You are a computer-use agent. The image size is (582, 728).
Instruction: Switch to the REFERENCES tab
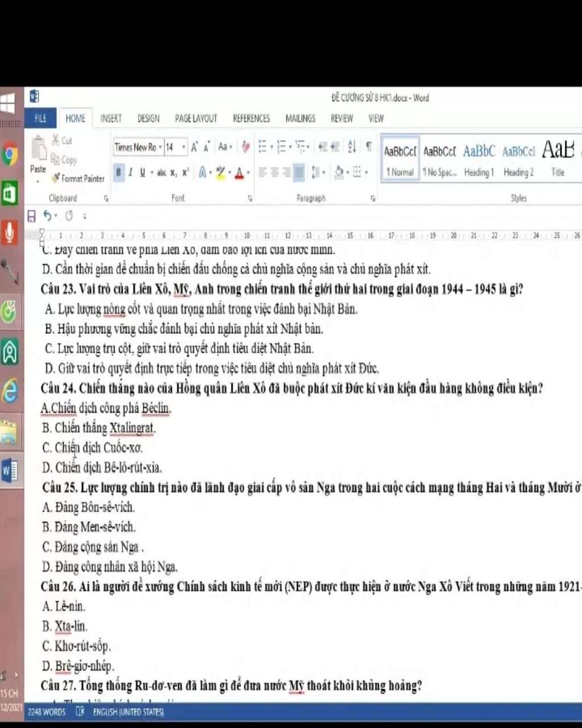[x=251, y=118]
